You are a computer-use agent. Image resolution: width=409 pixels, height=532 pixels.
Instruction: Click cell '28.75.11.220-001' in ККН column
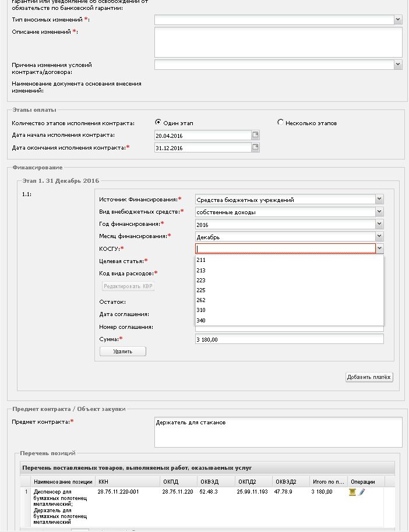(118, 492)
